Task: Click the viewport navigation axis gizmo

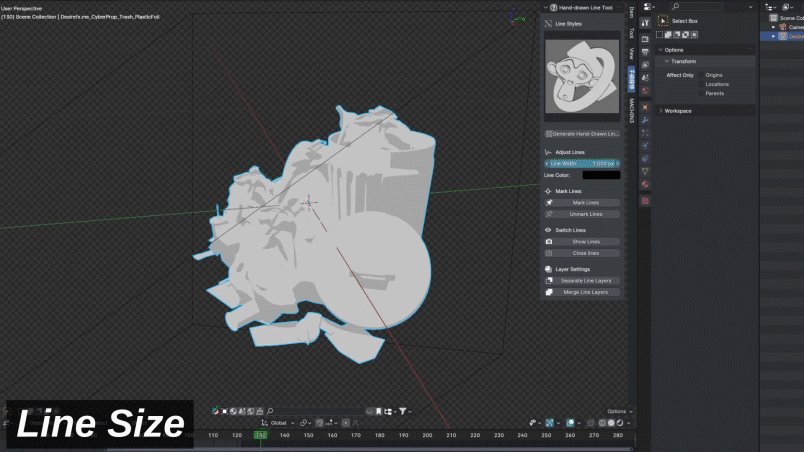Action: pos(517,17)
